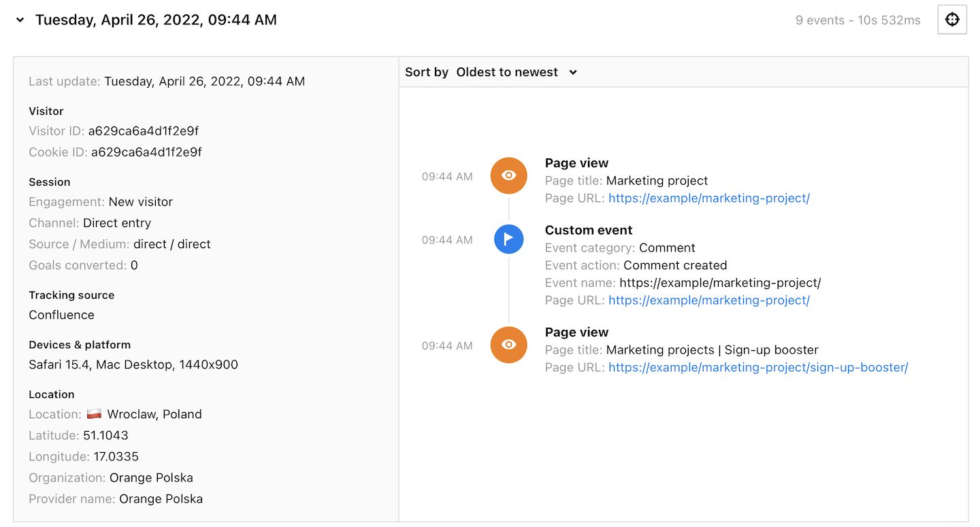Click the Provider name value Orange Polska
Screen dimensions: 980x527
[x=161, y=498]
